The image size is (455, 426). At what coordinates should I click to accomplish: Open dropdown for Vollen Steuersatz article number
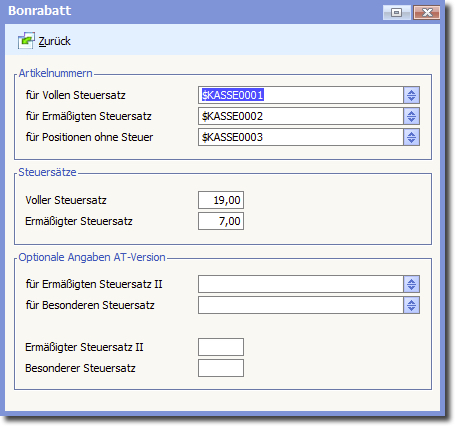pyautogui.click(x=411, y=95)
